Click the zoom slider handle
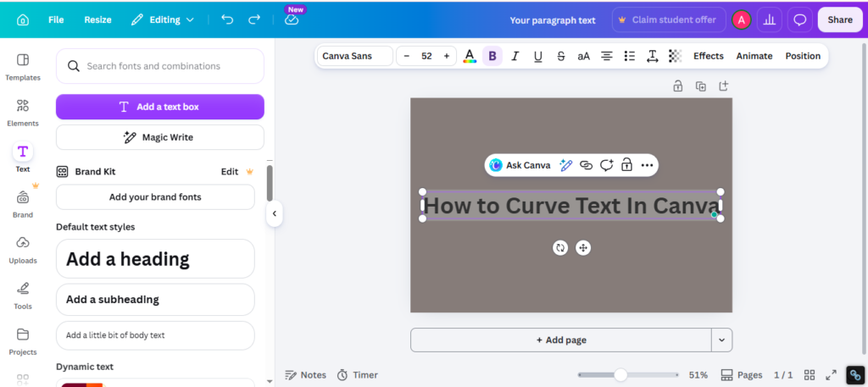 tap(620, 375)
